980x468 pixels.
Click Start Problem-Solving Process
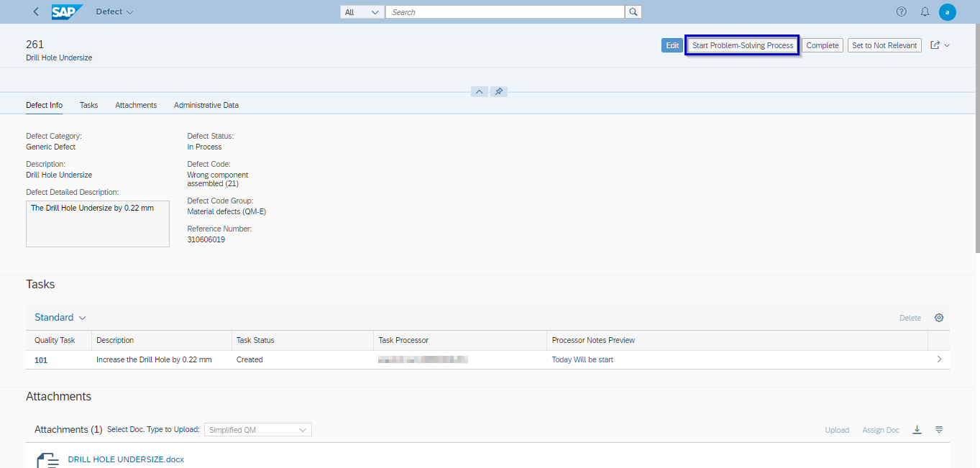(742, 45)
